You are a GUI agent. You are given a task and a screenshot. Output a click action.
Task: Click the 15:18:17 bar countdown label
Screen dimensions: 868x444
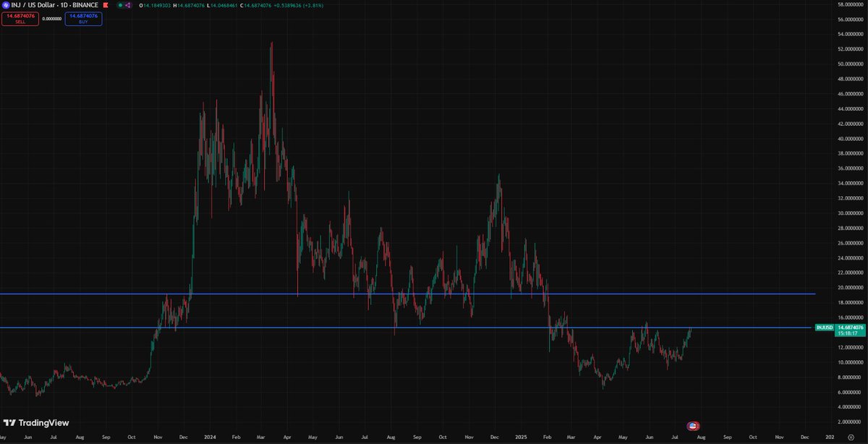[847, 334]
